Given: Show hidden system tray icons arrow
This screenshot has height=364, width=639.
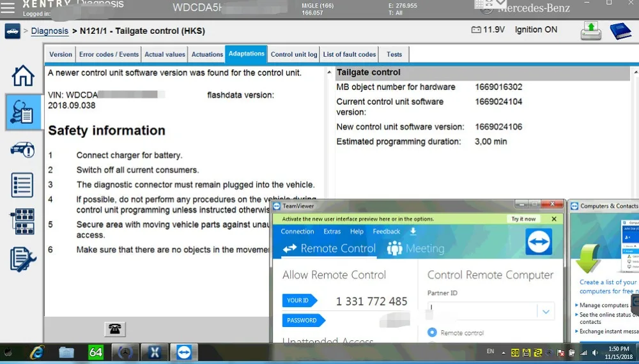Looking at the screenshot, I should pos(504,353).
